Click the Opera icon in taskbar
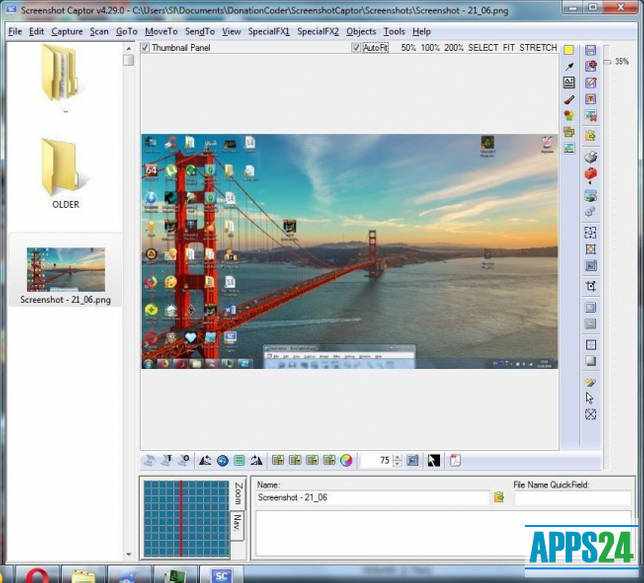 [x=37, y=575]
